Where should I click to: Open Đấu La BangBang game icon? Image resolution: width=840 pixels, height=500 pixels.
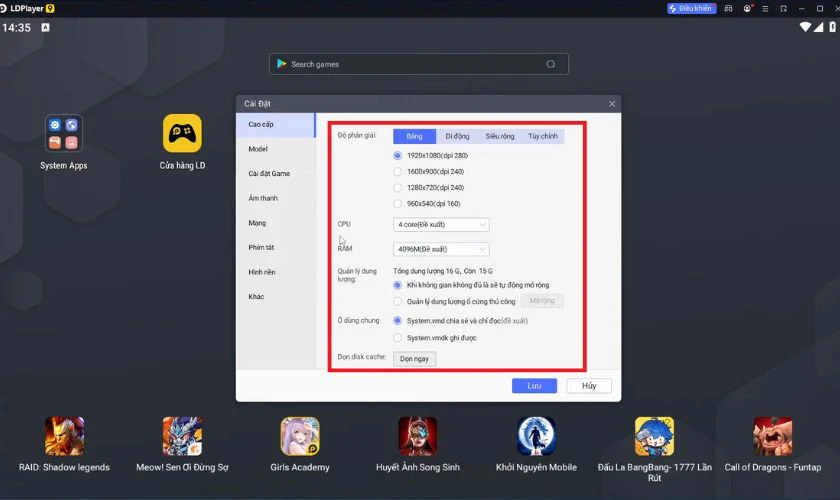[654, 436]
